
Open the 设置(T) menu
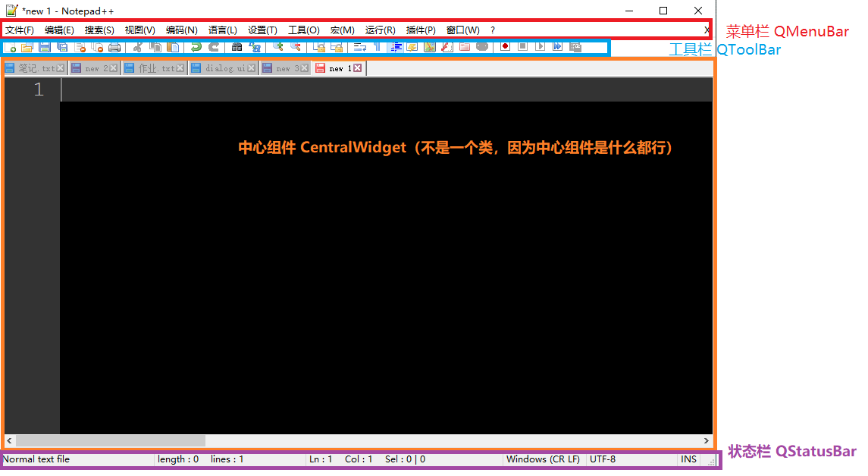pyautogui.click(x=262, y=30)
